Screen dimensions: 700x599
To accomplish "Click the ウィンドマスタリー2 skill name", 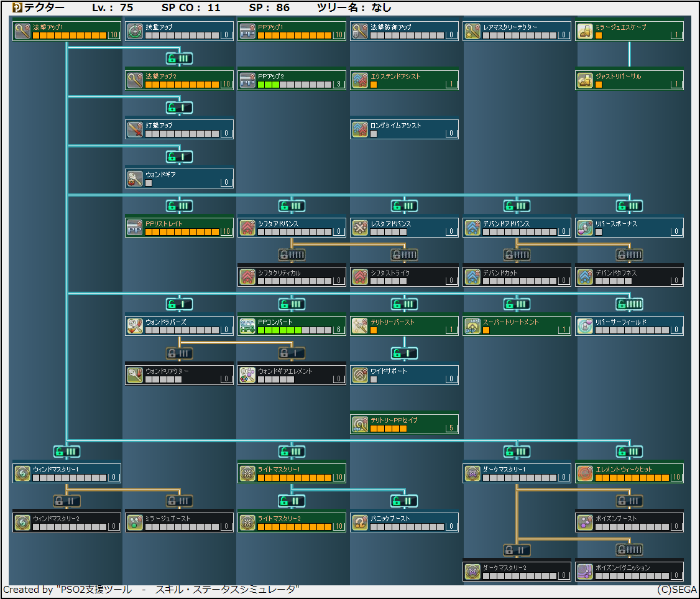I will 56,519.
